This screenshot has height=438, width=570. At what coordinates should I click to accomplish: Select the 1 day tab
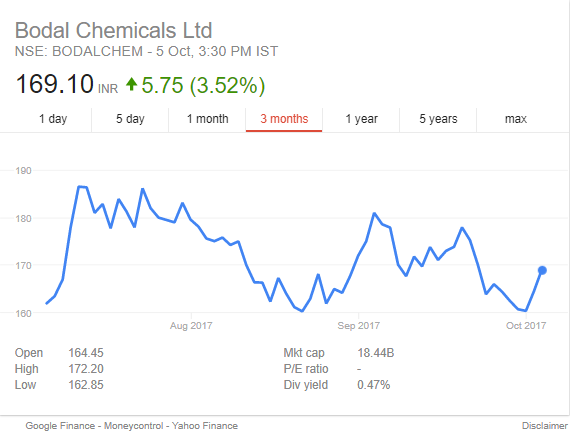[53, 119]
